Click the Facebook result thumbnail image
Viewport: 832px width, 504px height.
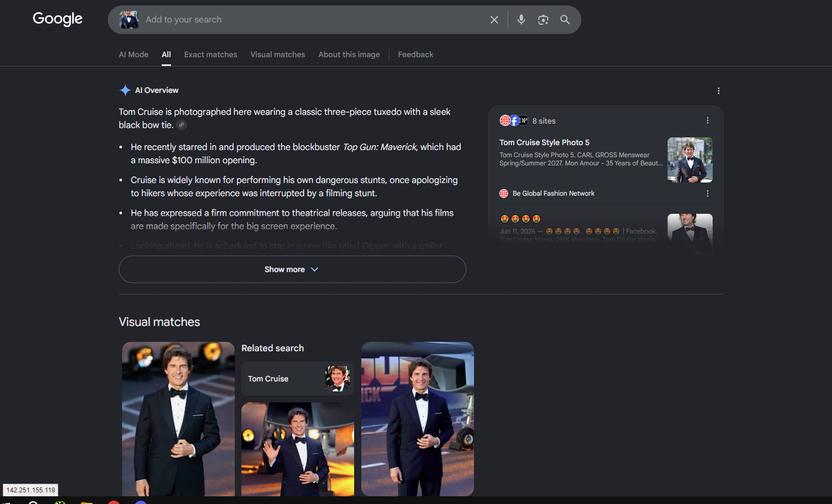690,234
